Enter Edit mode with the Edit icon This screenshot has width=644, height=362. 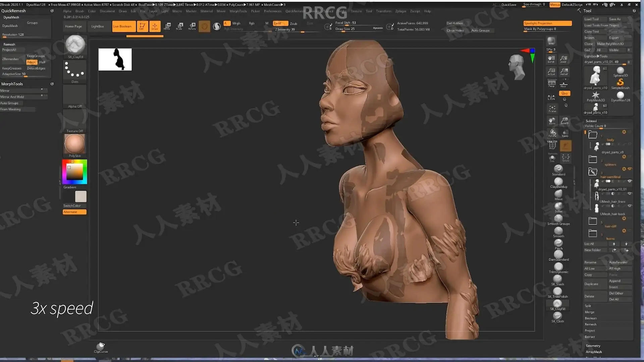(142, 26)
